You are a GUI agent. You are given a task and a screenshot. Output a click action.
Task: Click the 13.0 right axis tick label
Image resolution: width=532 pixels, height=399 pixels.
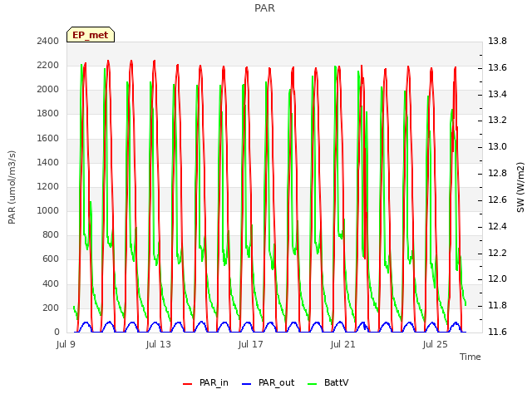497,146
